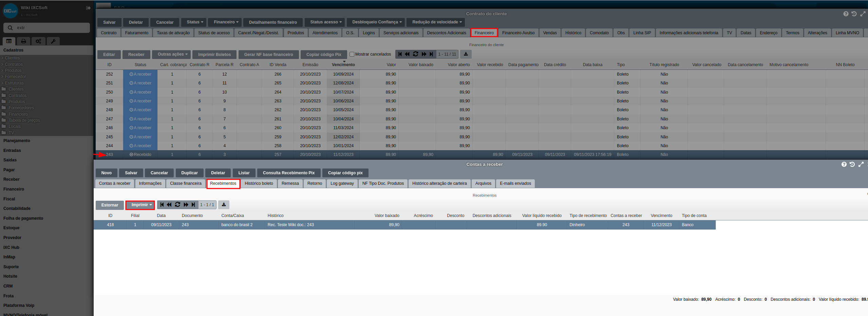868x316 pixels.
Task: Refresh the Recebimentos list with the reload icon
Action: pos(177,205)
